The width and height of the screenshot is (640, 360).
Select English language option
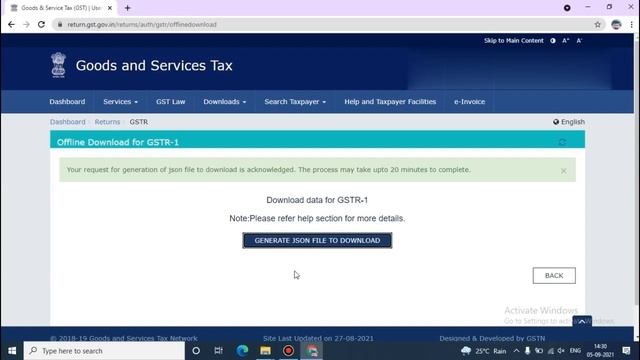click(569, 122)
